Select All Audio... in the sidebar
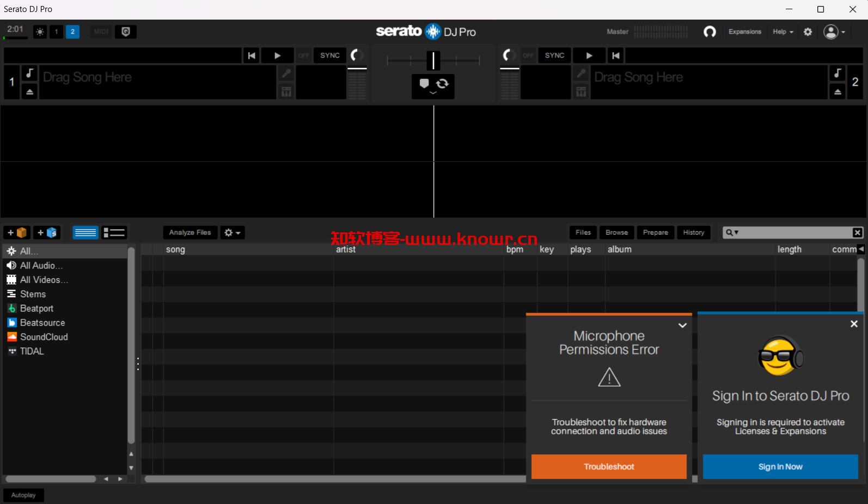 tap(65, 266)
